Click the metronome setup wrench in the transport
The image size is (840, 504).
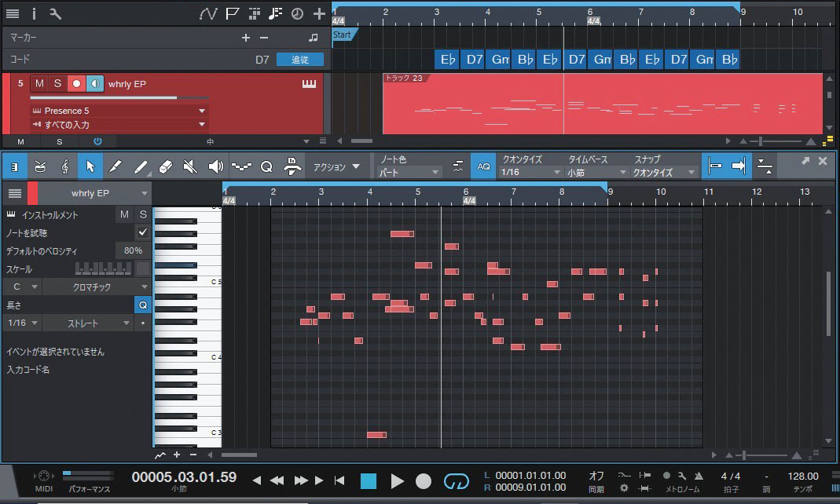tap(682, 475)
